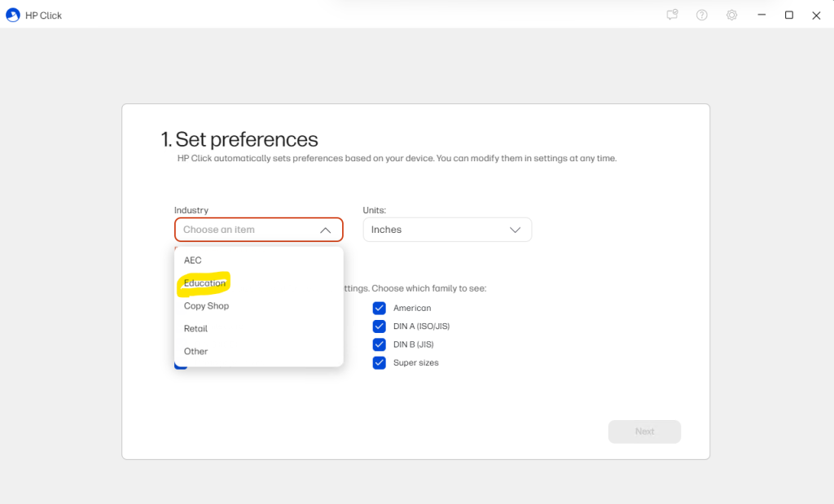834x504 pixels.
Task: Click the Units: label
Action: 375,210
